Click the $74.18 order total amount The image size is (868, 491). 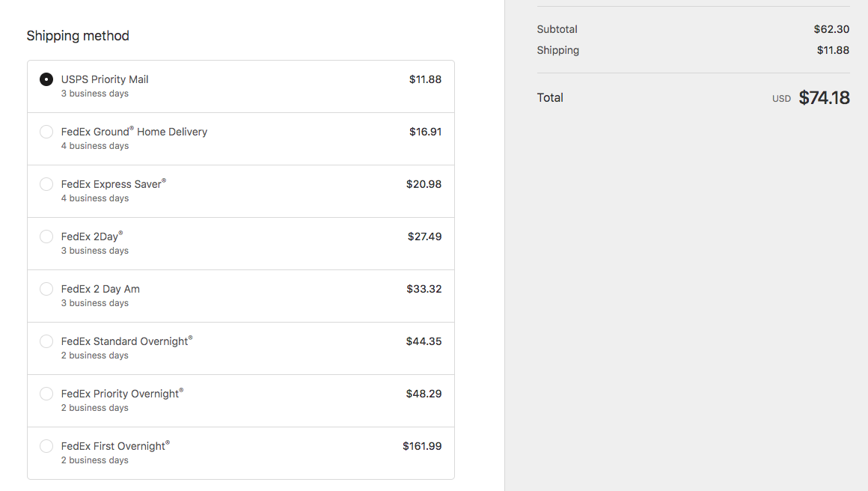(824, 98)
